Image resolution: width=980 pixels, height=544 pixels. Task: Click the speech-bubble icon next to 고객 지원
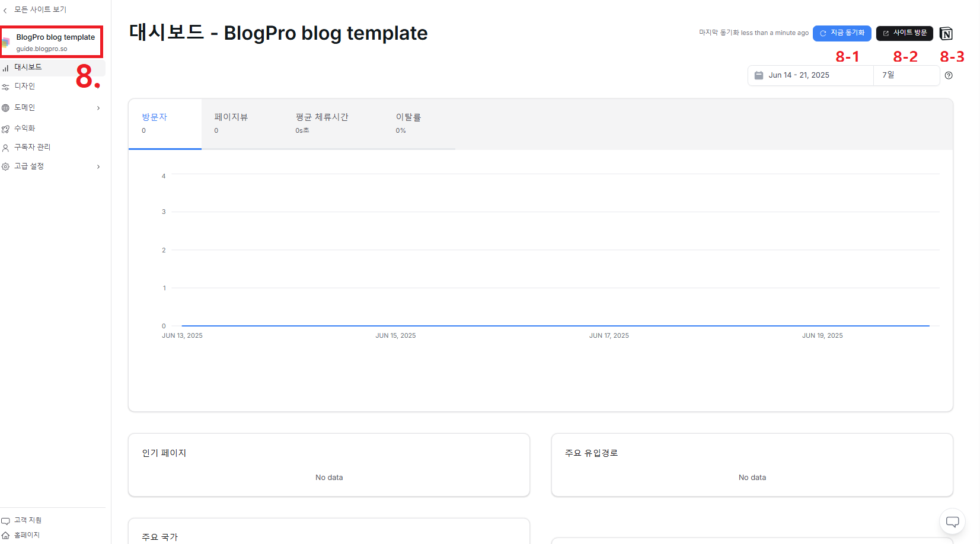(x=5, y=521)
